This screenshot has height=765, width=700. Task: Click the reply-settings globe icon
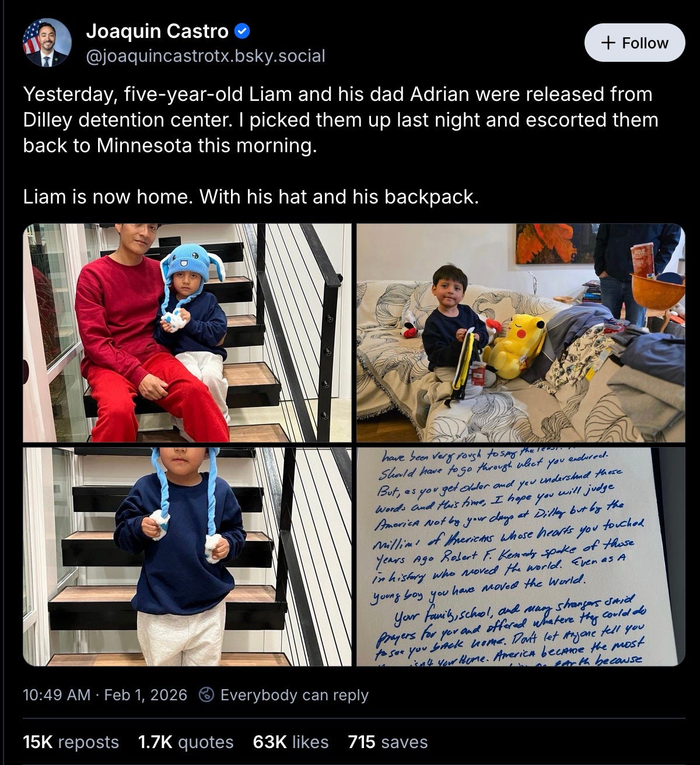(206, 695)
